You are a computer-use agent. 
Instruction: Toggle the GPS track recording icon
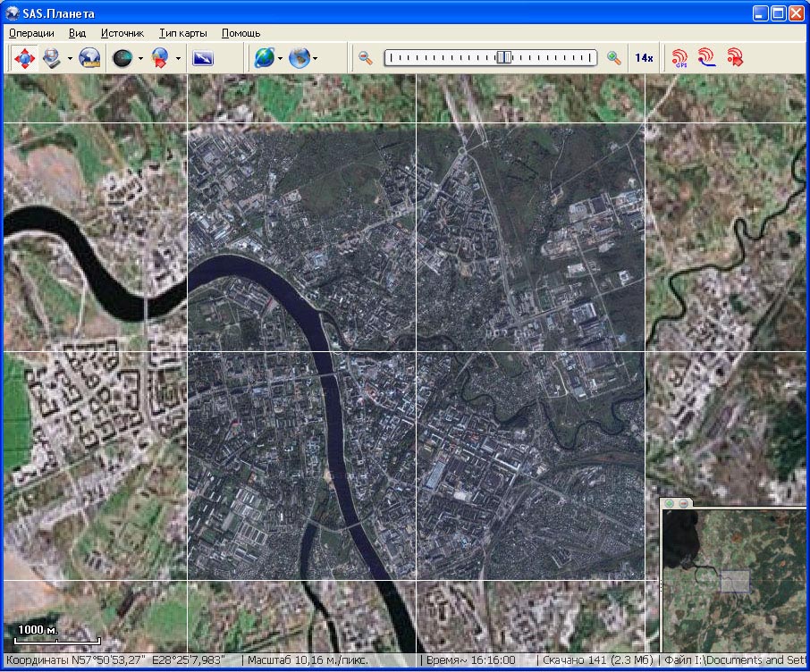[x=707, y=58]
